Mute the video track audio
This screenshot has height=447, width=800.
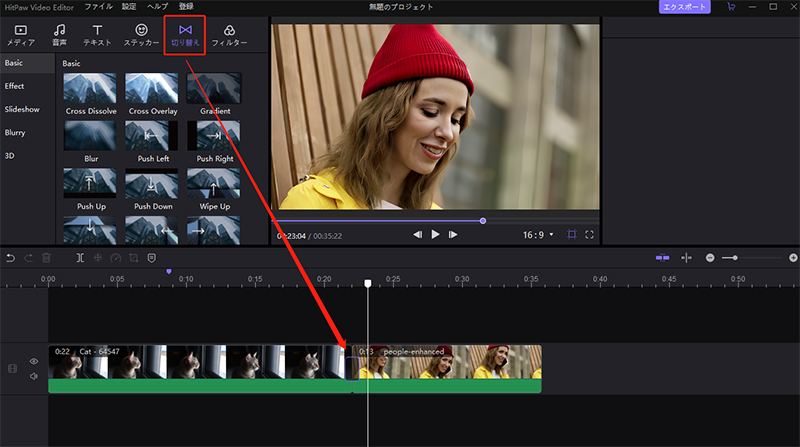(34, 377)
